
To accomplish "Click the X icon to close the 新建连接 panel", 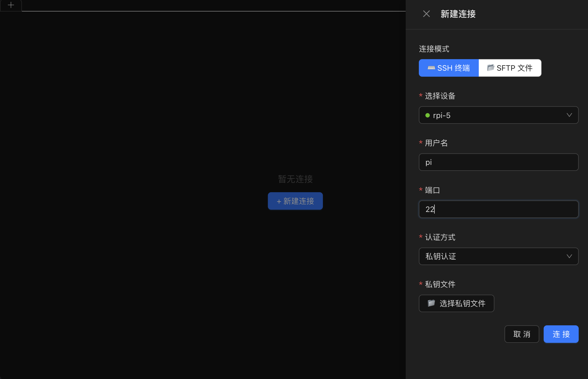I will [426, 14].
